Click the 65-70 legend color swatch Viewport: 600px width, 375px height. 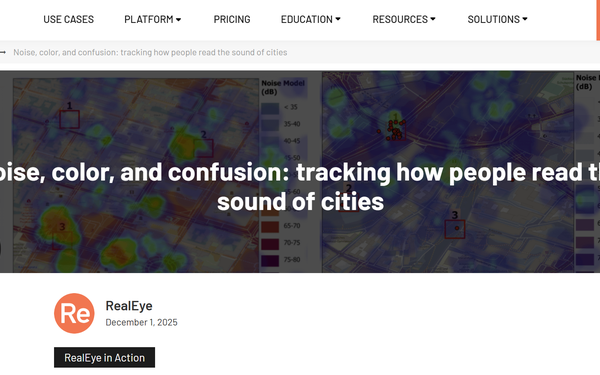point(270,226)
